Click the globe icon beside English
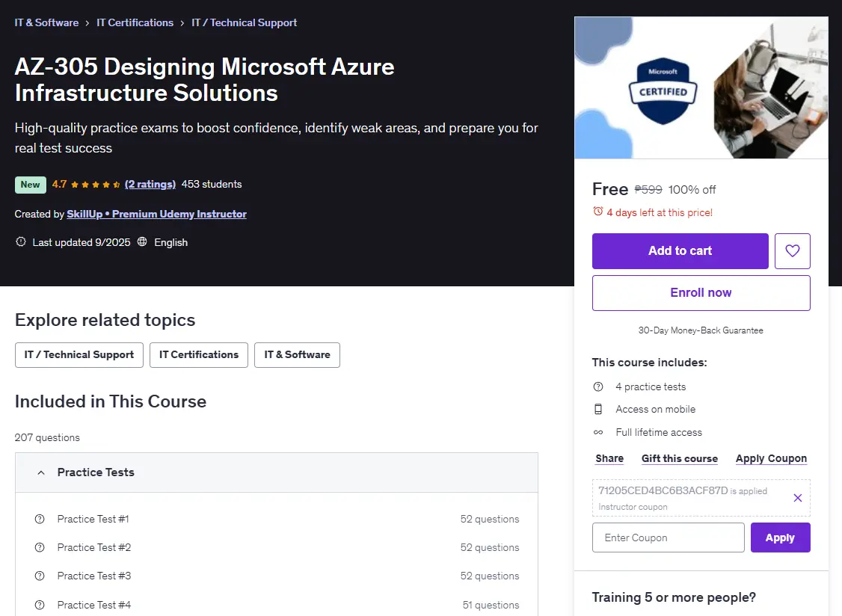 pyautogui.click(x=142, y=241)
